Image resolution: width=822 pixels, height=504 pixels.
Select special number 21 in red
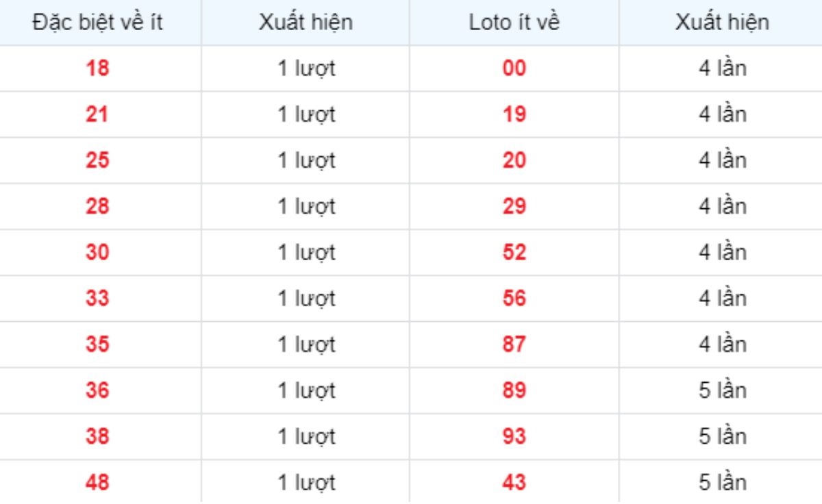point(97,114)
